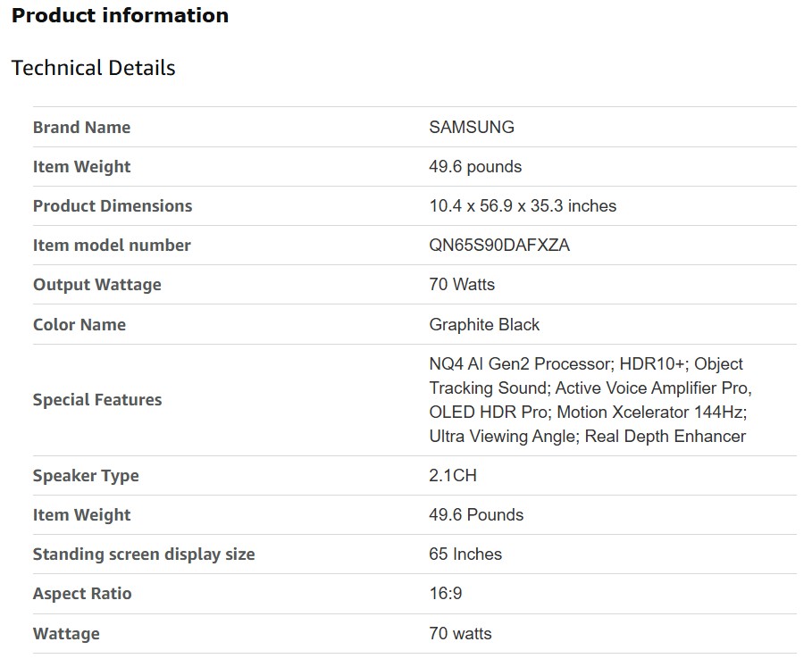This screenshot has width=812, height=667.
Task: Select model number QN65S90DAFXZA
Action: 498,246
